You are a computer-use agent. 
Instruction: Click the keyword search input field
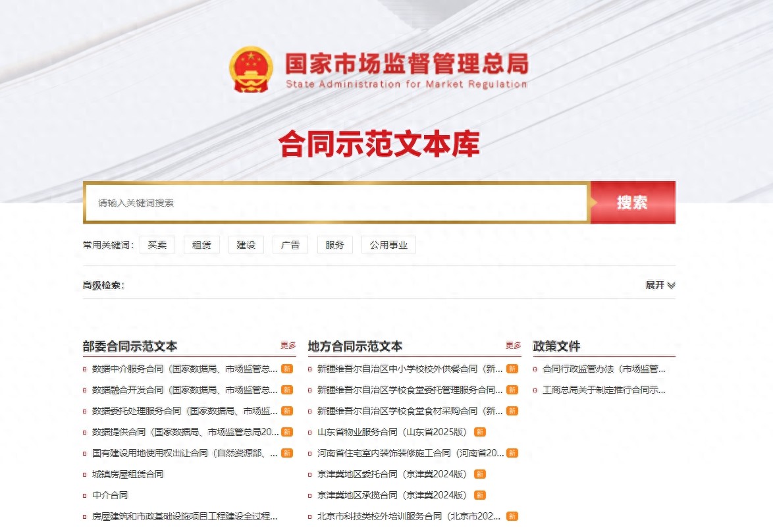(x=329, y=203)
